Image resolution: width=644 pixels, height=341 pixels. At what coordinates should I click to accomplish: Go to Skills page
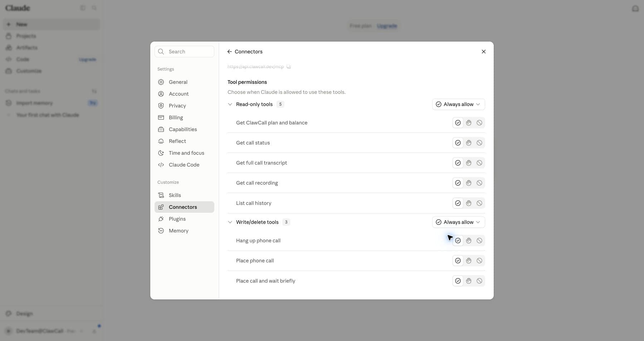pos(184,195)
